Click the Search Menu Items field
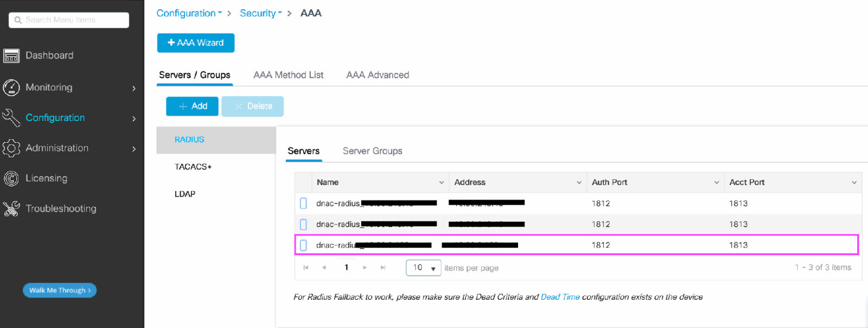 (x=69, y=20)
